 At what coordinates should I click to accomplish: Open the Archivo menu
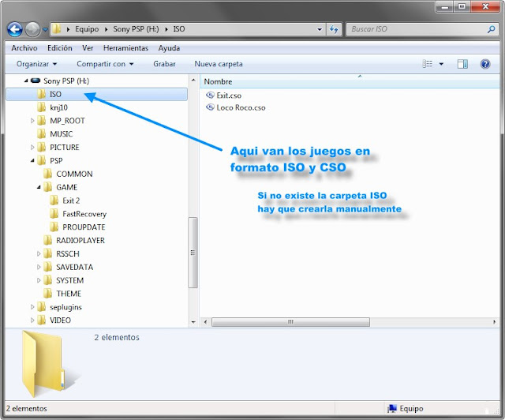(x=24, y=48)
